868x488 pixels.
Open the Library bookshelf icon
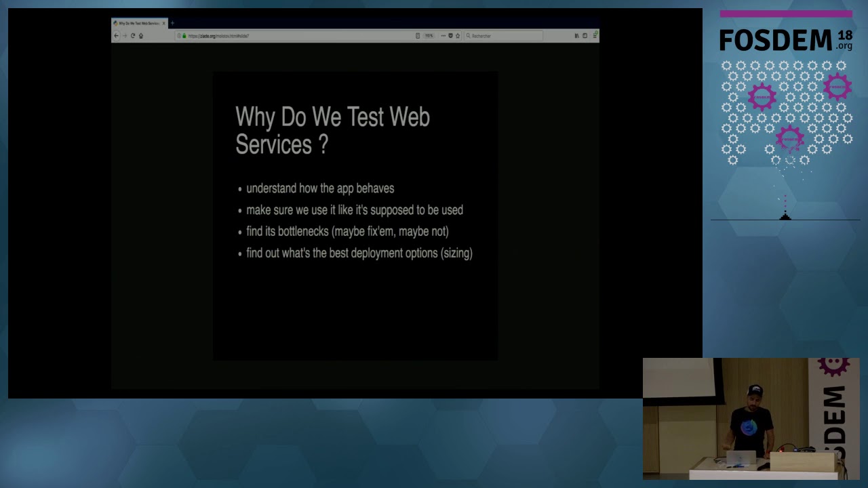click(x=577, y=36)
